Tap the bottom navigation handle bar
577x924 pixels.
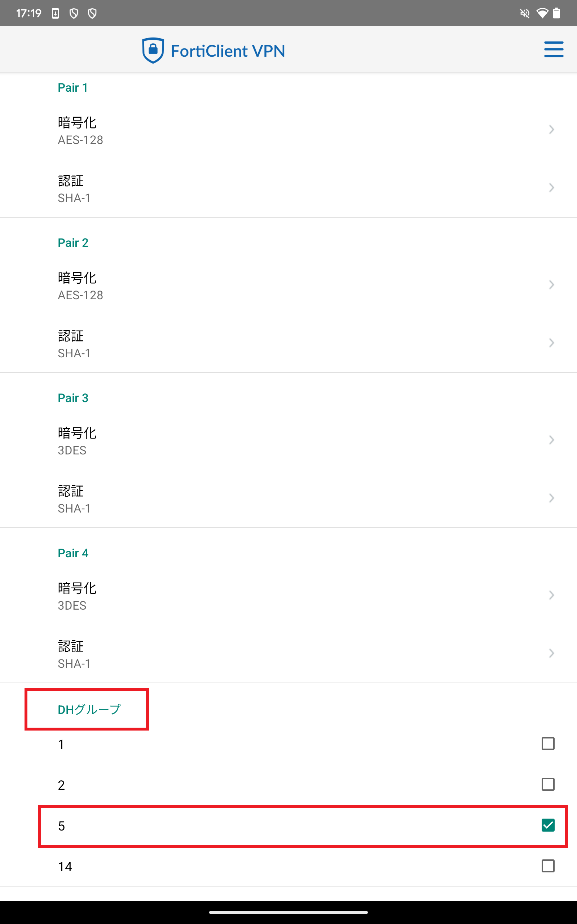[288, 912]
